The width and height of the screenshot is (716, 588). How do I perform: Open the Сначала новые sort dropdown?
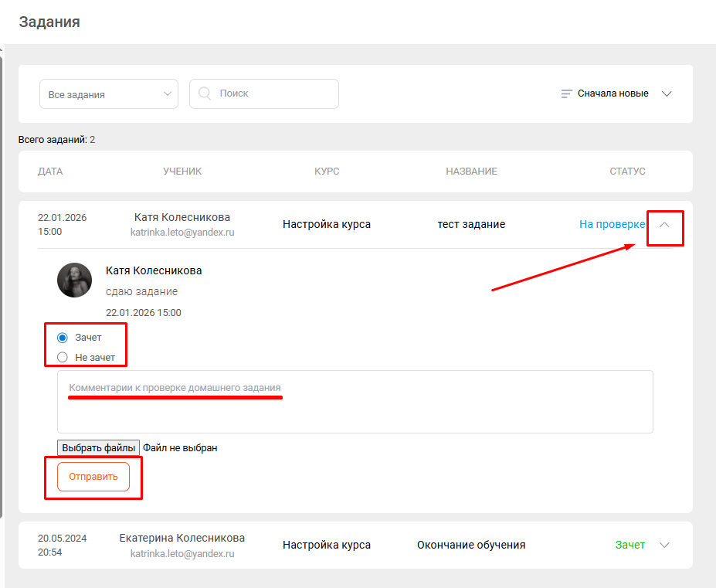(x=617, y=93)
